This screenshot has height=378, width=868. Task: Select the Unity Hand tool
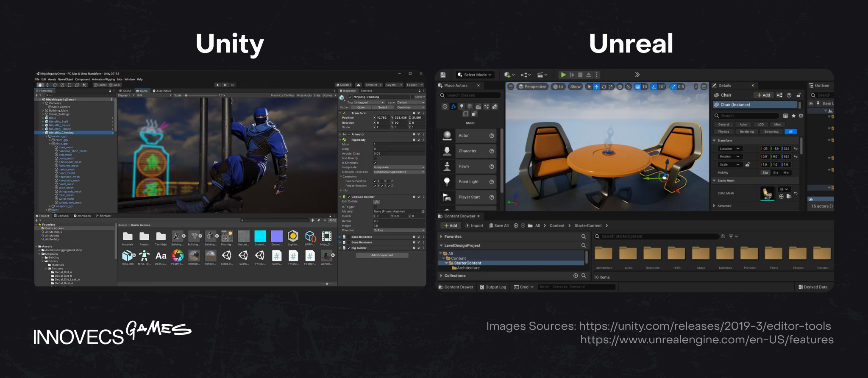click(x=40, y=85)
